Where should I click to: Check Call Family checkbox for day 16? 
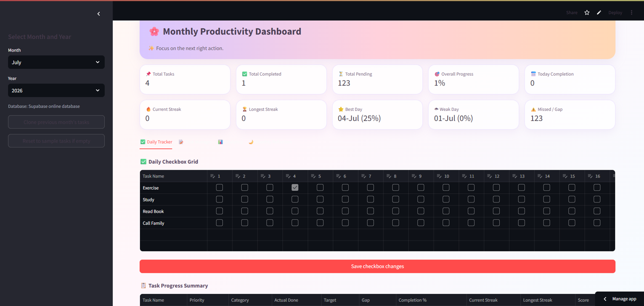coord(597,223)
